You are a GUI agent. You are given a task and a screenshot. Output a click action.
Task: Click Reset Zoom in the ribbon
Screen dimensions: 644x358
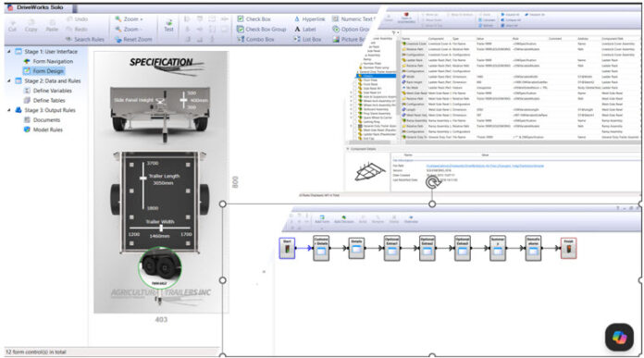[133, 40]
